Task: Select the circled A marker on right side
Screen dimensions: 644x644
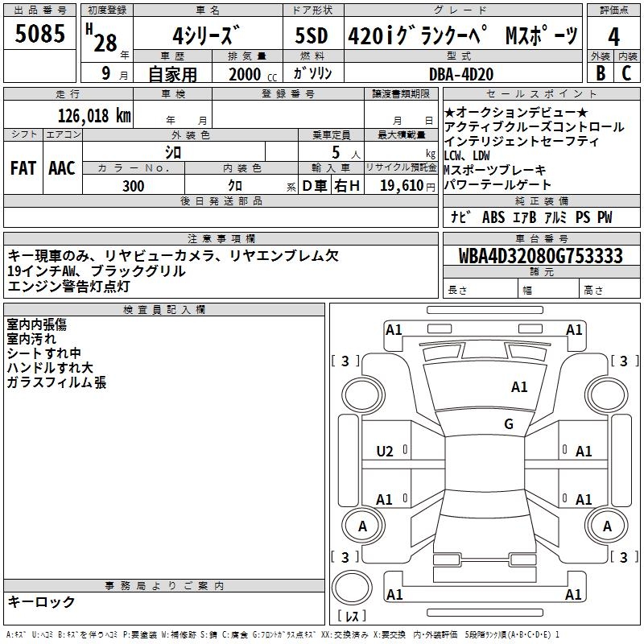Action: (610, 526)
